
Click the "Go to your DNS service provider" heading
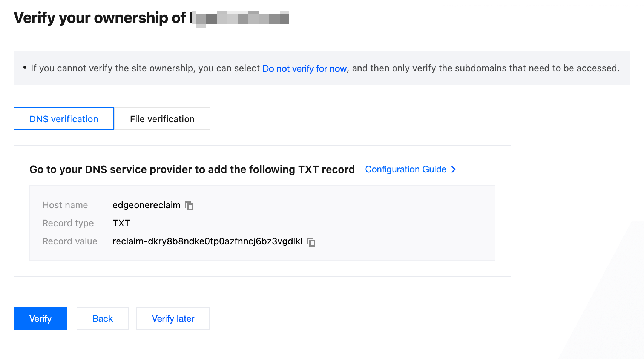(192, 169)
